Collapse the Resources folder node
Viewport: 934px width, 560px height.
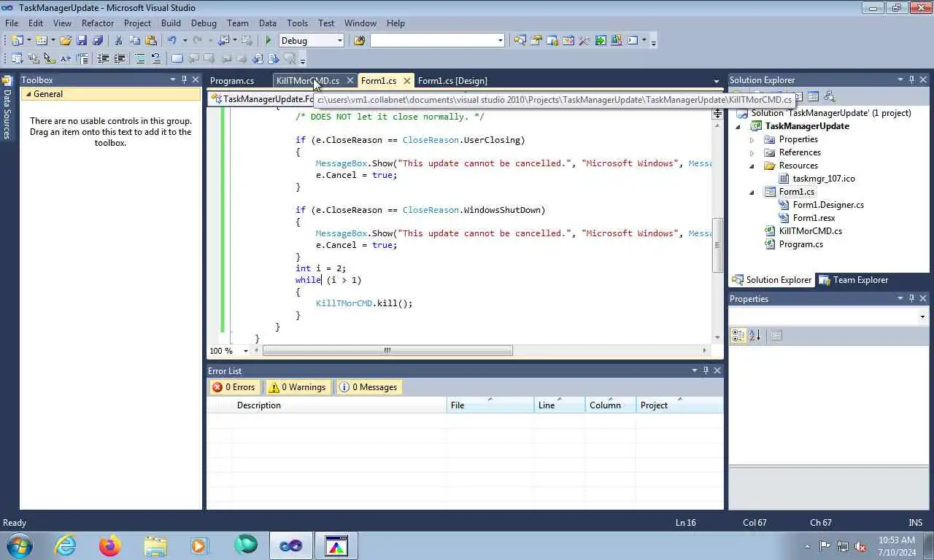pyautogui.click(x=752, y=166)
